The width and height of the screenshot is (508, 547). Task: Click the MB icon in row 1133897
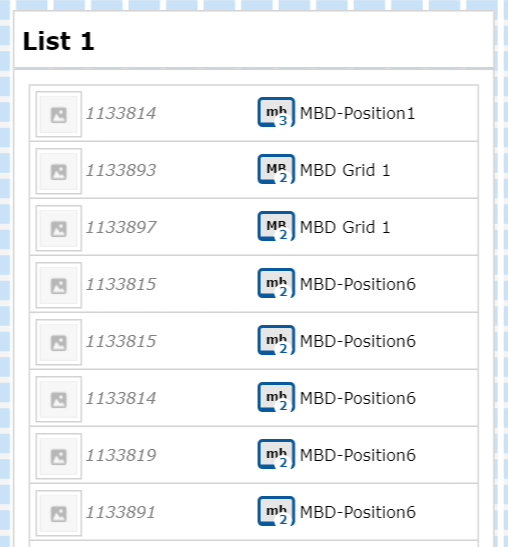pyautogui.click(x=276, y=226)
